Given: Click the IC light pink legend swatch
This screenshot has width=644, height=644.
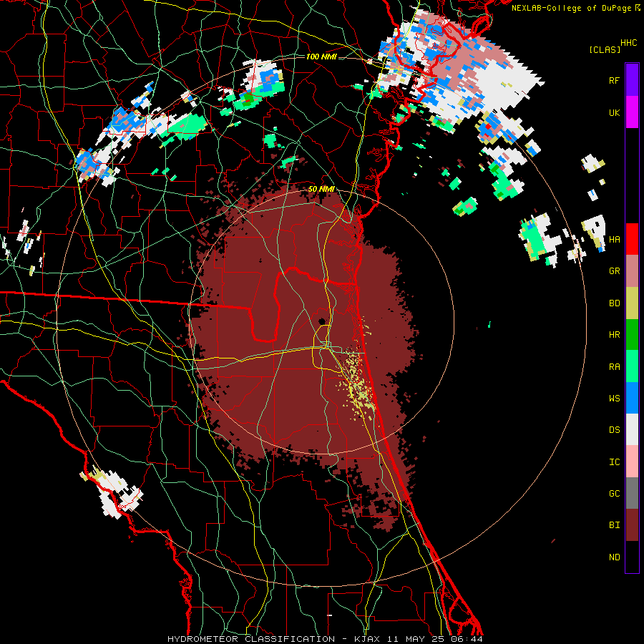Looking at the screenshot, I should [632, 462].
